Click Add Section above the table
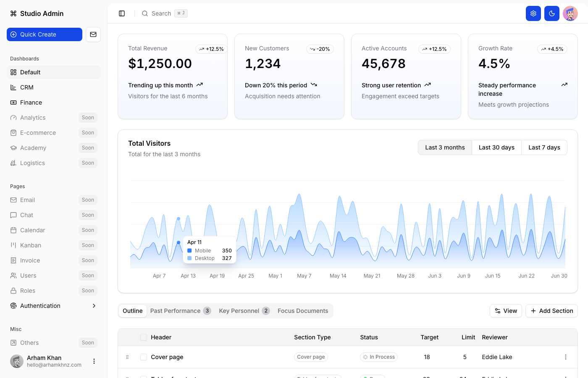The image size is (588, 378). click(x=551, y=311)
